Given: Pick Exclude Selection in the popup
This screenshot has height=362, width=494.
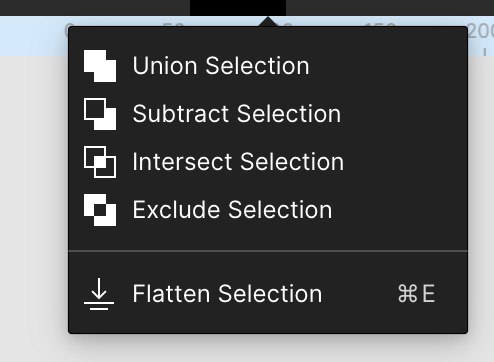Looking at the screenshot, I should point(268,210).
